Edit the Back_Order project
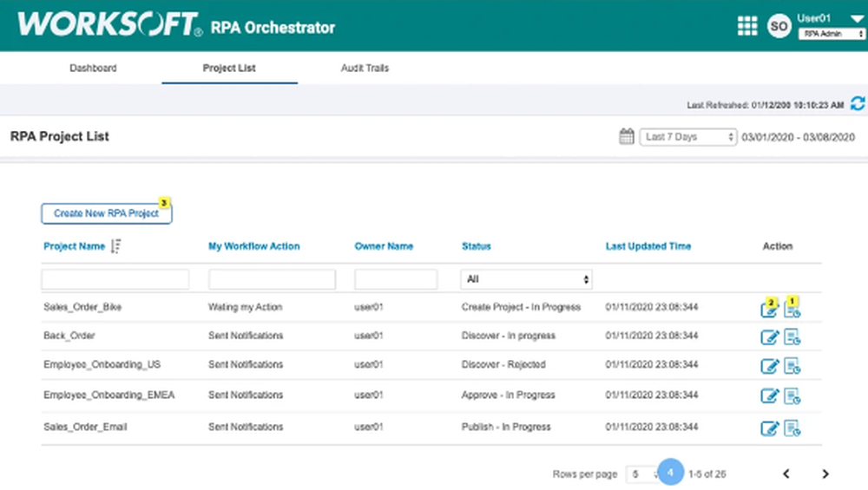The image size is (868, 490). click(769, 336)
